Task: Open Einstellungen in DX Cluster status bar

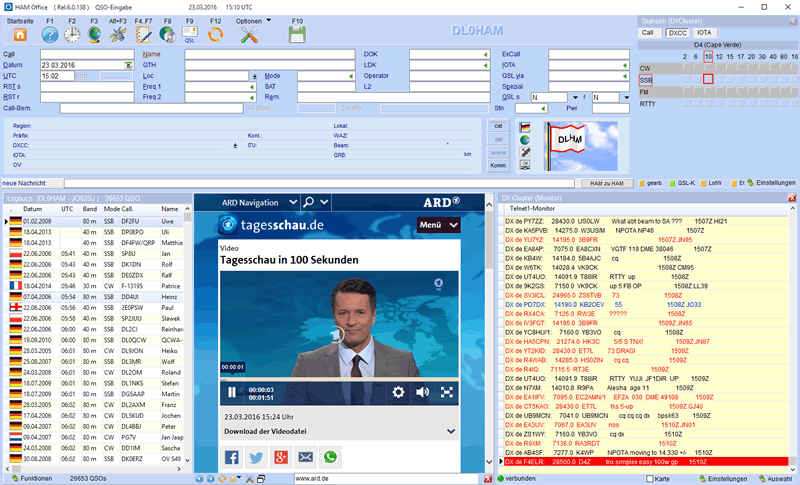Action: pyautogui.click(x=723, y=479)
